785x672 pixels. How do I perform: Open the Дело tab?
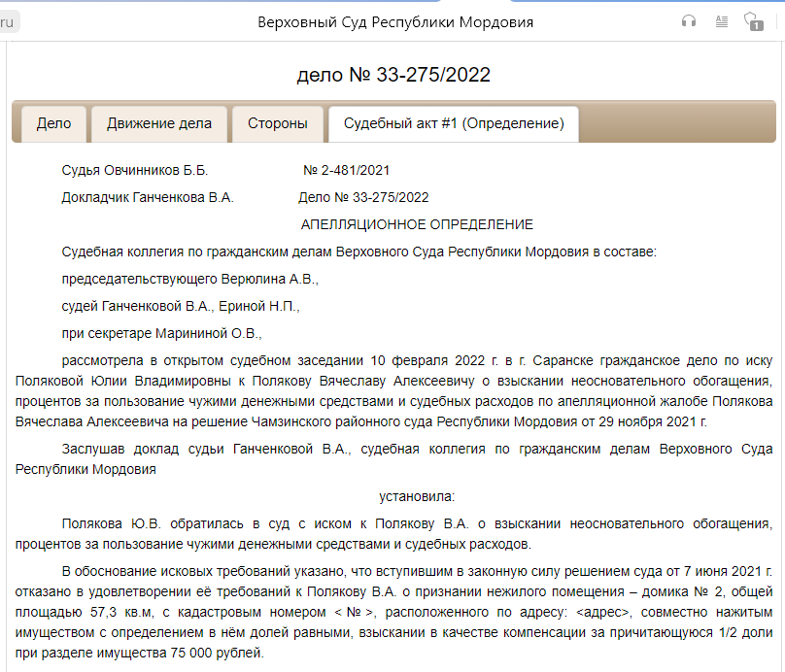pos(54,123)
